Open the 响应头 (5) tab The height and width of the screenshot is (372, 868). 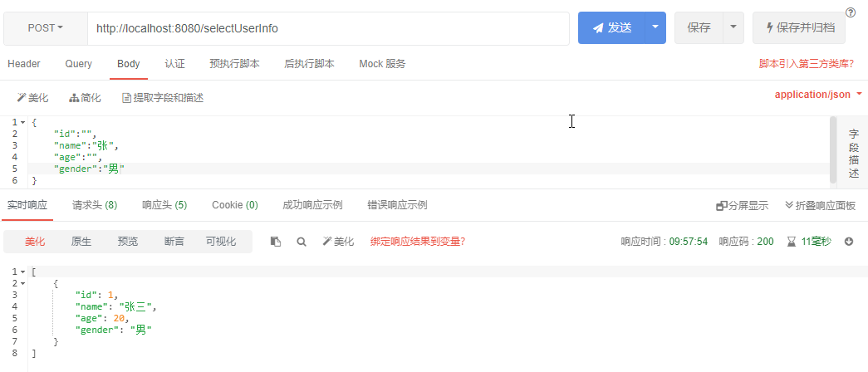[x=164, y=205]
